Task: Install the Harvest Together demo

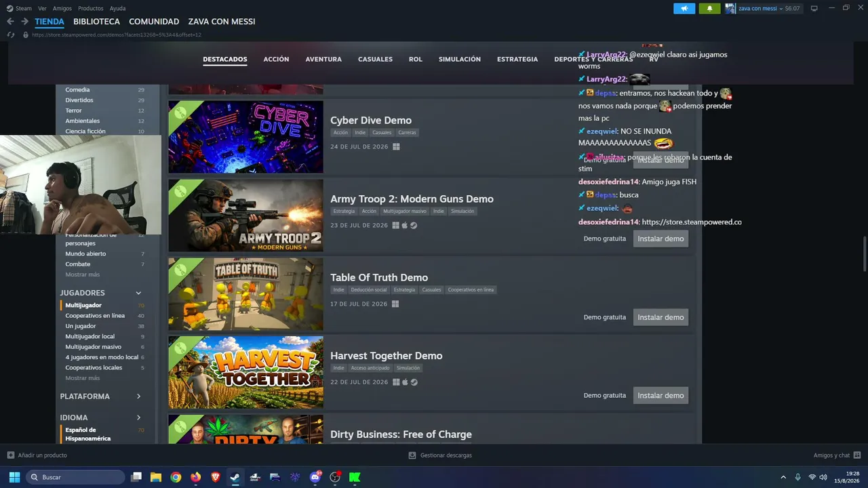Action: pos(660,395)
